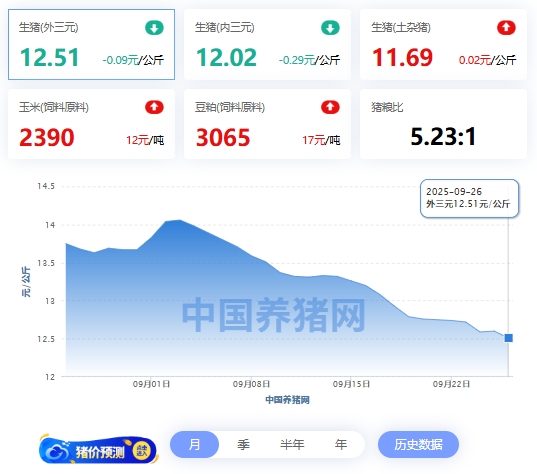Click yellow round badge on 猪价预测 banner
The width and height of the screenshot is (537, 474).
pyautogui.click(x=142, y=451)
